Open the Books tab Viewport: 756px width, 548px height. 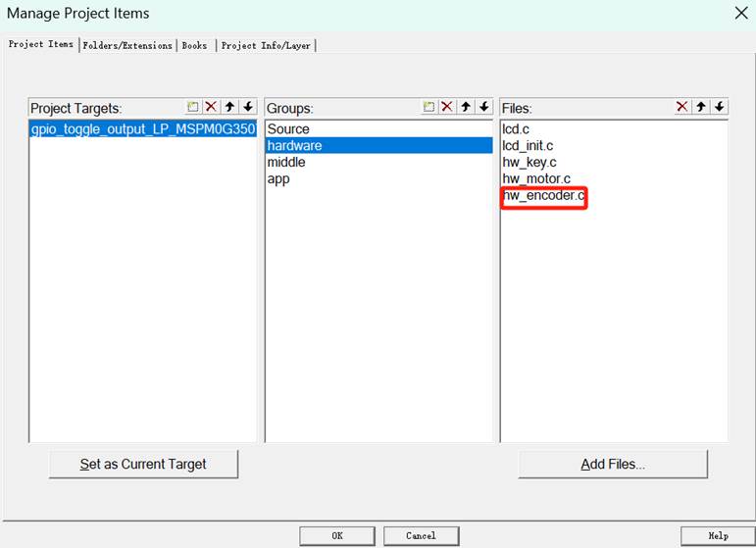(195, 46)
